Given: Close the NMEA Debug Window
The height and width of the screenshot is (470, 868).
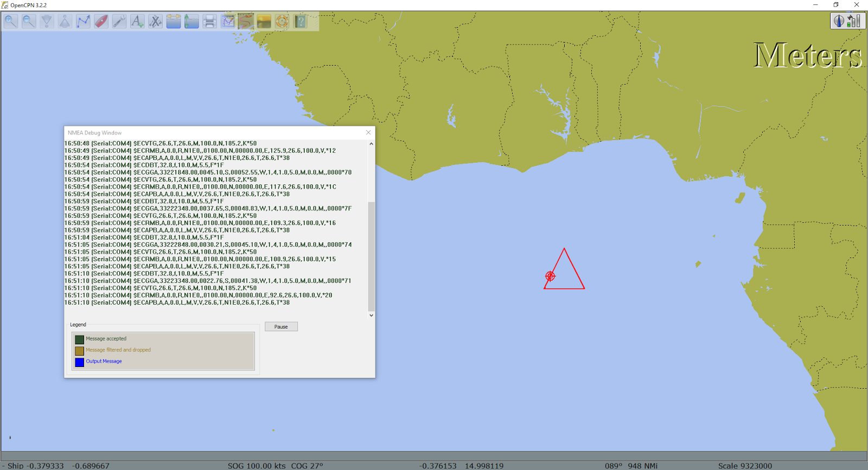Looking at the screenshot, I should [368, 132].
